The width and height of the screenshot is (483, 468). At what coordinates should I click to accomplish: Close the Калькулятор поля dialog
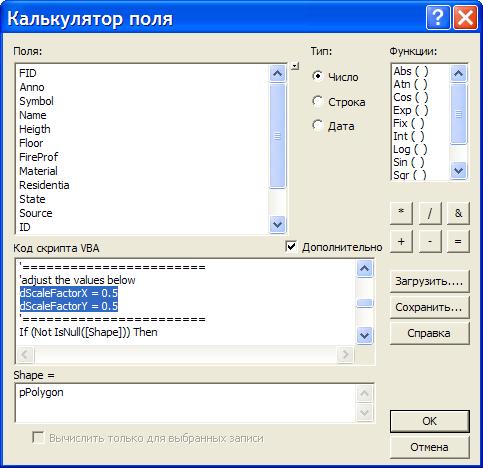pos(465,17)
